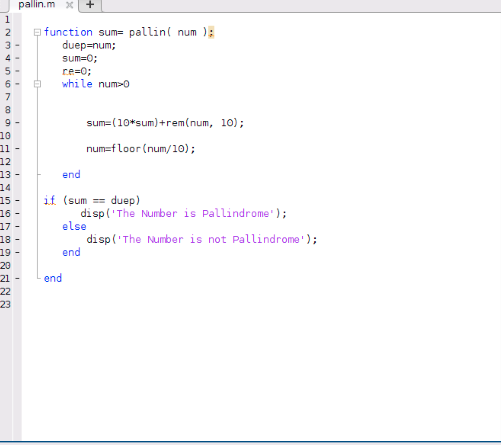Close the pallin.m tab
The height and width of the screenshot is (445, 501).
[x=69, y=5]
